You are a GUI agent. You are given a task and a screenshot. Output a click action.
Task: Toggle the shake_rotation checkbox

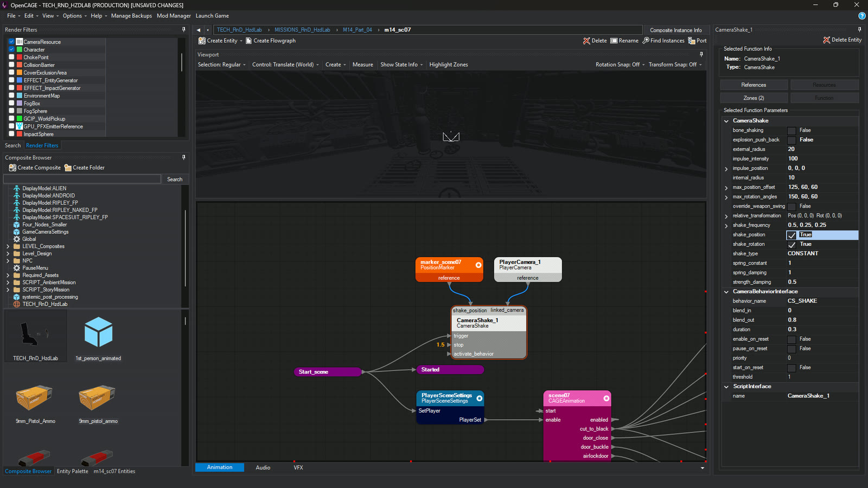(x=792, y=245)
